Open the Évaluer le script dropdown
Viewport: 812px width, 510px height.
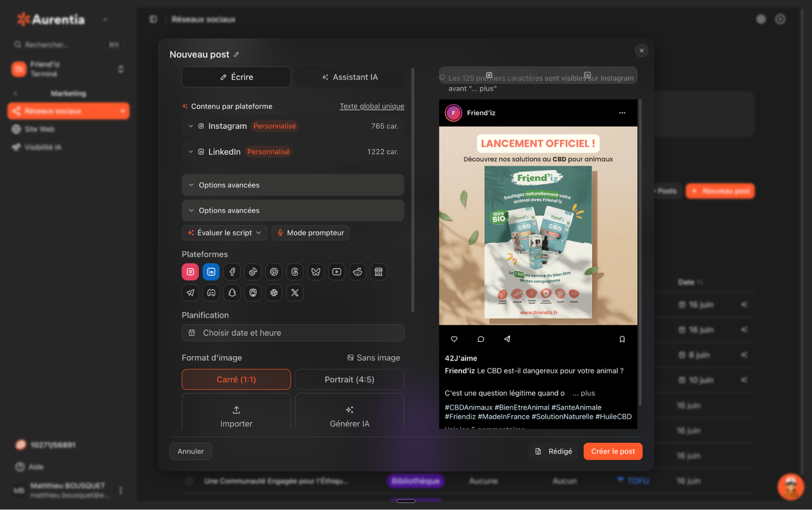(x=225, y=233)
